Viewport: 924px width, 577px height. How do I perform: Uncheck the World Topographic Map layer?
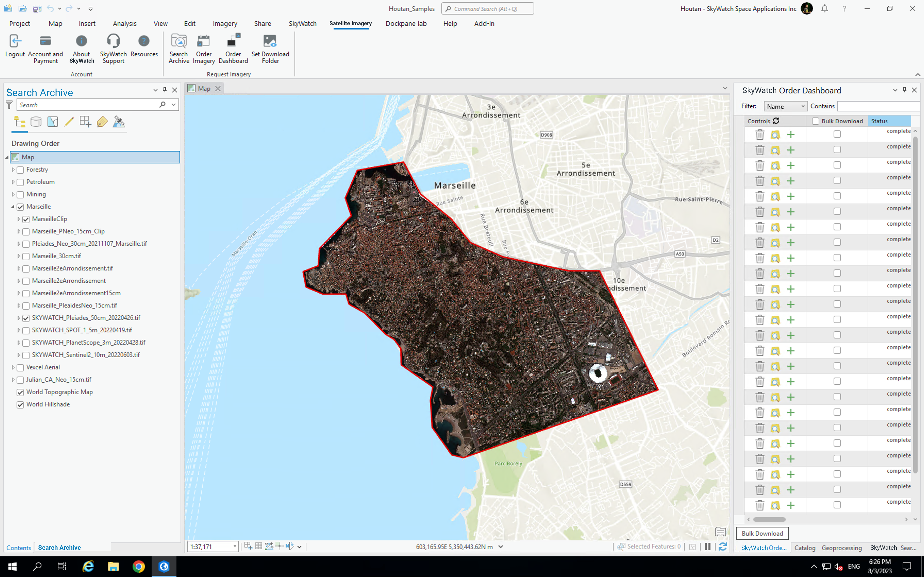coord(20,392)
